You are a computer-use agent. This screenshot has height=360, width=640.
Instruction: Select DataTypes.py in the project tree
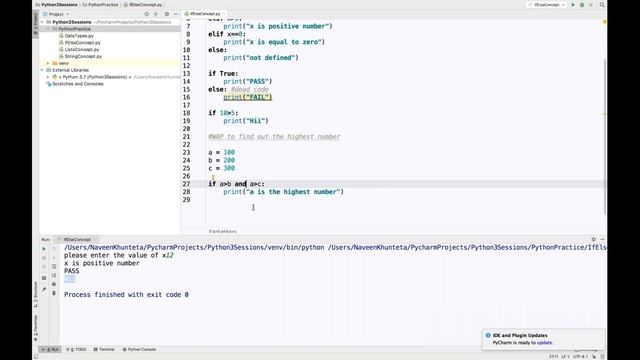coord(79,36)
